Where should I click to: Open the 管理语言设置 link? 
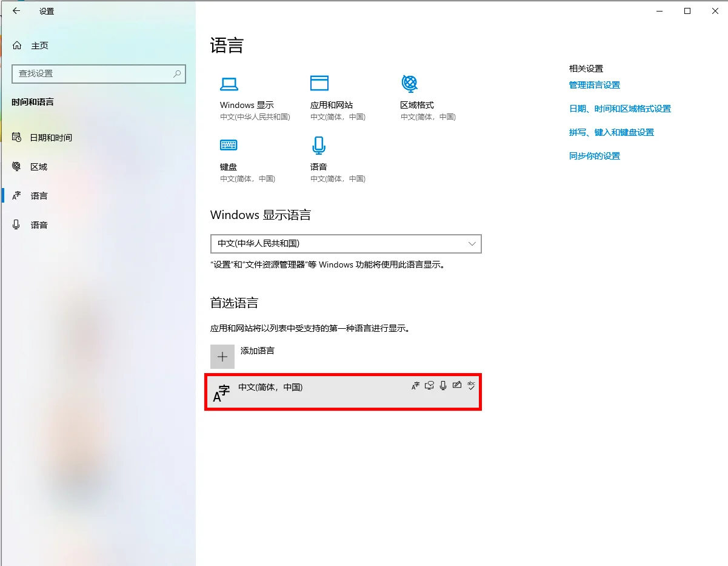coord(594,85)
